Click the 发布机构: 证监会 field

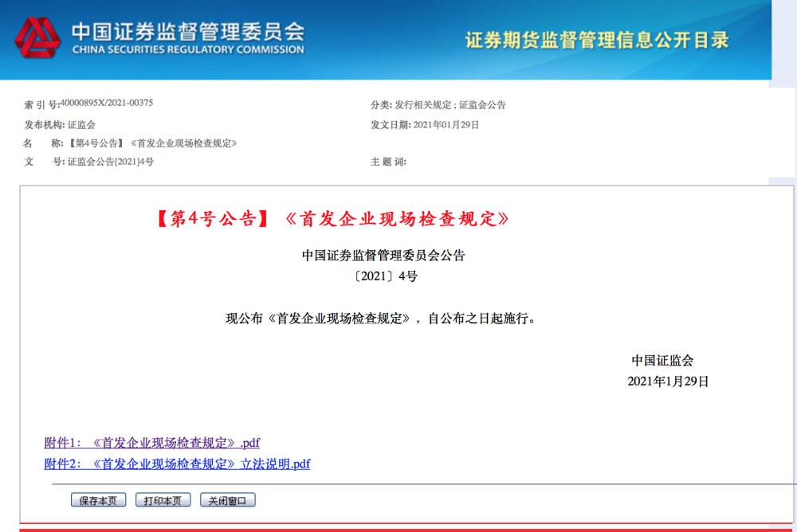point(60,124)
